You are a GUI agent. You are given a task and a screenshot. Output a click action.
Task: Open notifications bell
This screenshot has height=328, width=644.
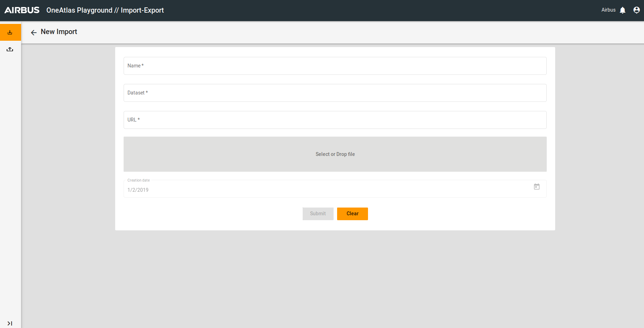(623, 10)
